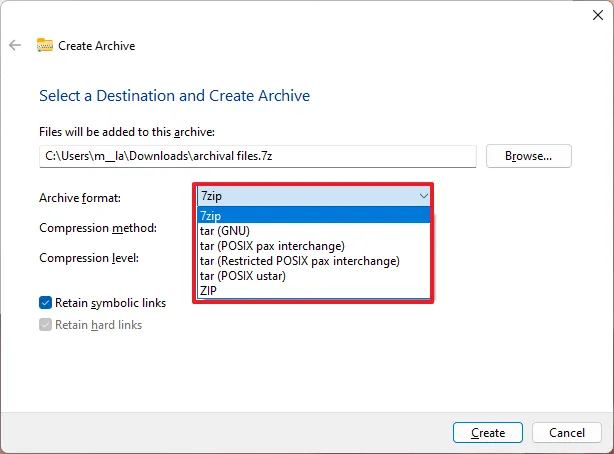Click the Compression method label
The image size is (614, 454).
pos(98,228)
